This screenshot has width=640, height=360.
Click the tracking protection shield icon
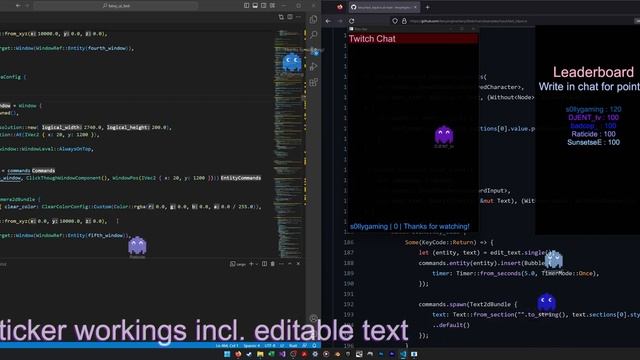[x=395, y=21]
